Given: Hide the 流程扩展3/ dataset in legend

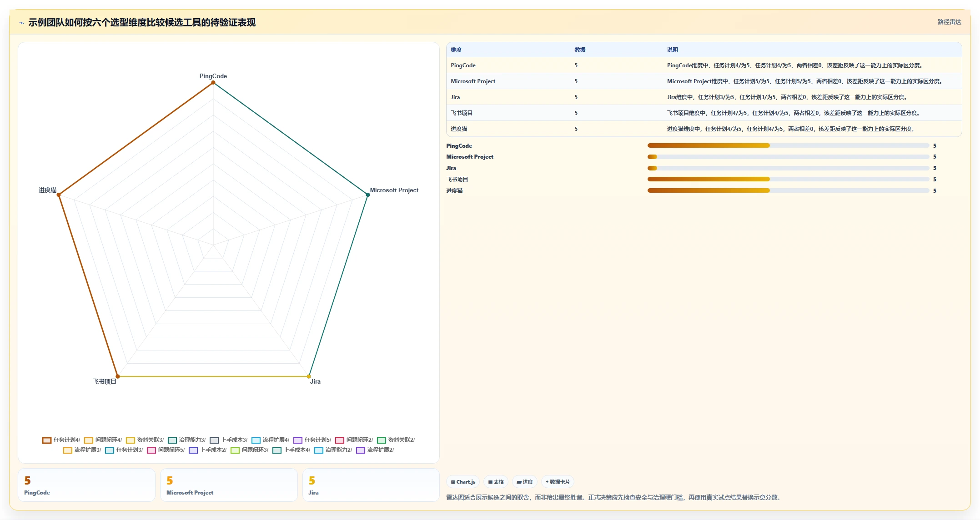Looking at the screenshot, I should pos(82,450).
